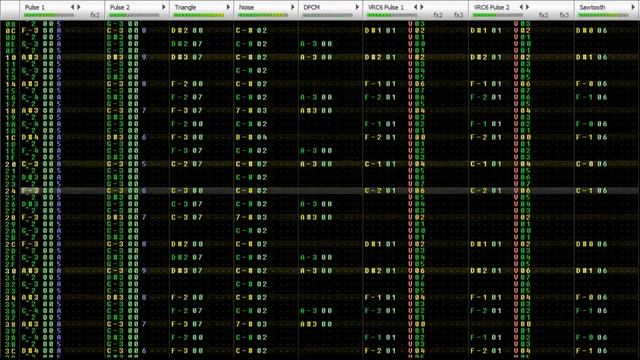Image resolution: width=640 pixels, height=360 pixels.
Task: Select VRC6 Pulse 2 note D#1 in row 2C
Action: [x=479, y=244]
